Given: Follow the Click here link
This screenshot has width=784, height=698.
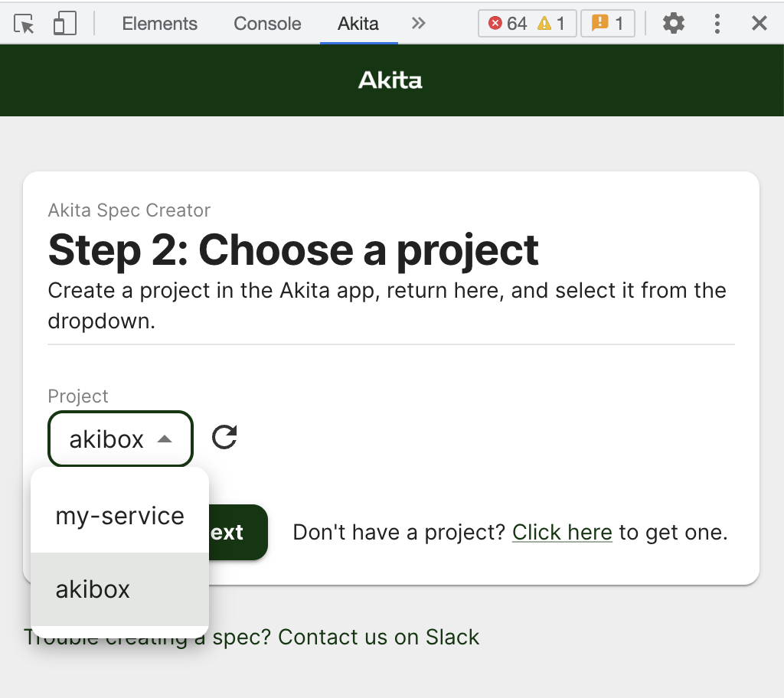Looking at the screenshot, I should [562, 533].
